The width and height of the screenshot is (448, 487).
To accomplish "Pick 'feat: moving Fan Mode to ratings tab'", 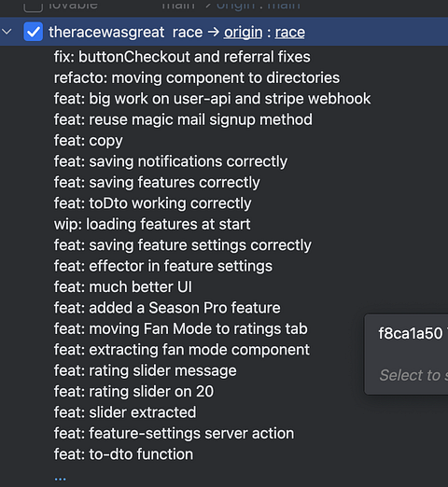I will pyautogui.click(x=181, y=328).
